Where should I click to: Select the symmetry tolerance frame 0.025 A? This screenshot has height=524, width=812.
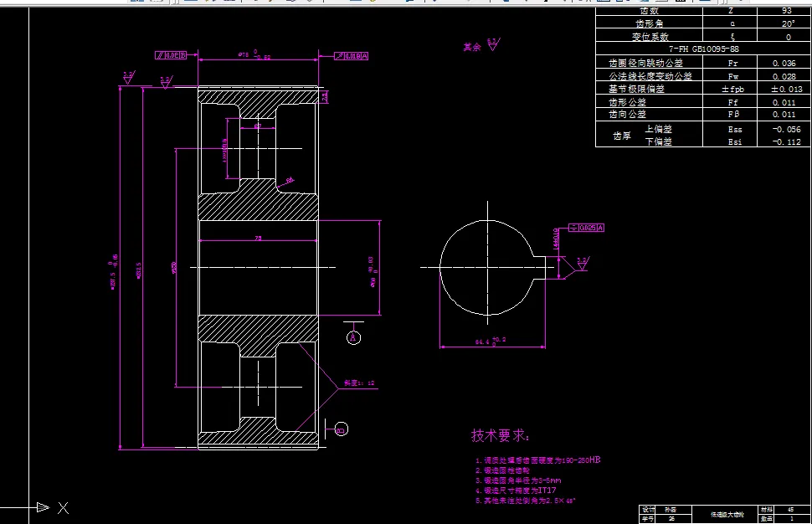tap(586, 228)
